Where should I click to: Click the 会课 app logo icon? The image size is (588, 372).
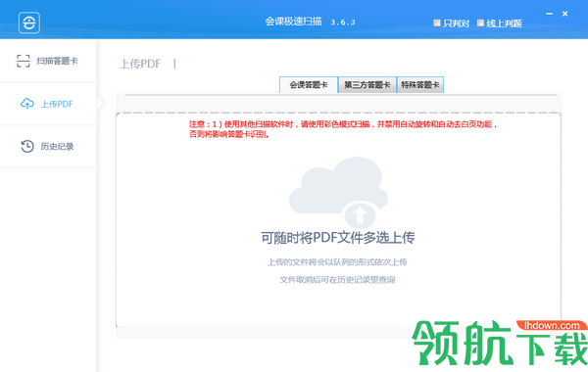(29, 23)
